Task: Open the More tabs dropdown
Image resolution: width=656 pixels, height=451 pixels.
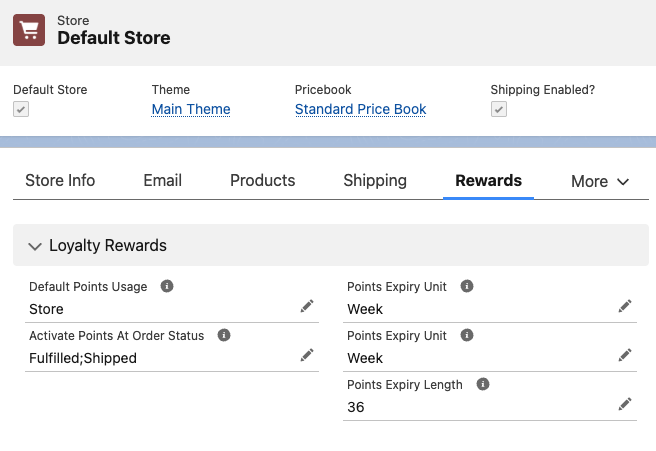Action: (600, 181)
